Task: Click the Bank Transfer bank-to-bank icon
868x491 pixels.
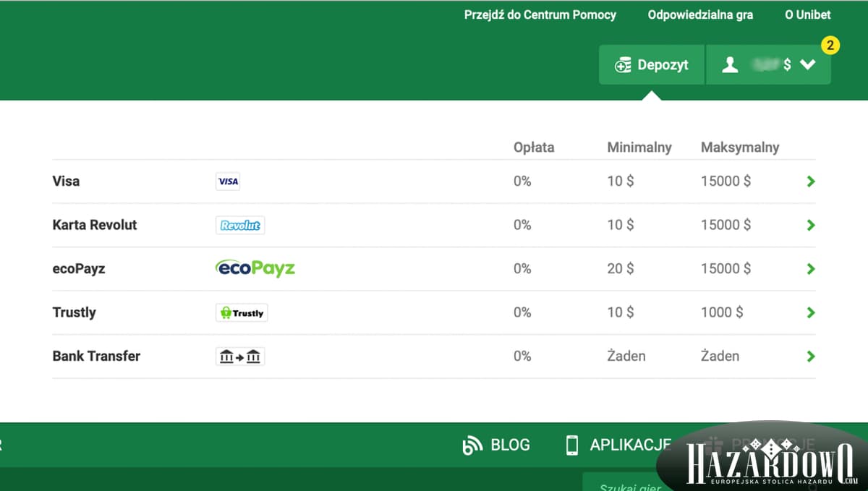Action: point(240,356)
